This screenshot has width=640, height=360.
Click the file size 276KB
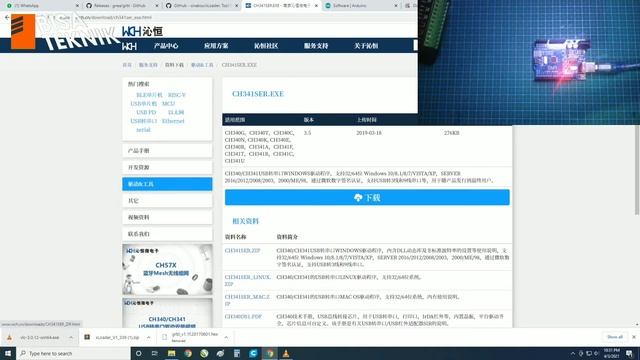(452, 133)
